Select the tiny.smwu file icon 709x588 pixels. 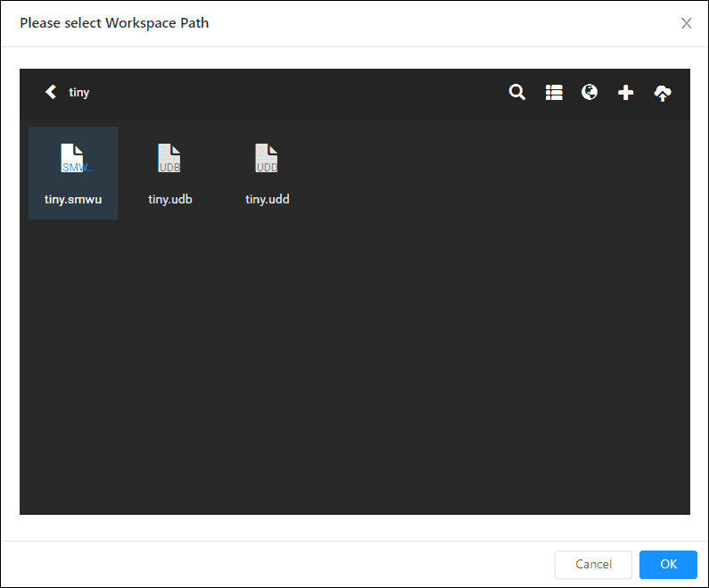[73, 159]
